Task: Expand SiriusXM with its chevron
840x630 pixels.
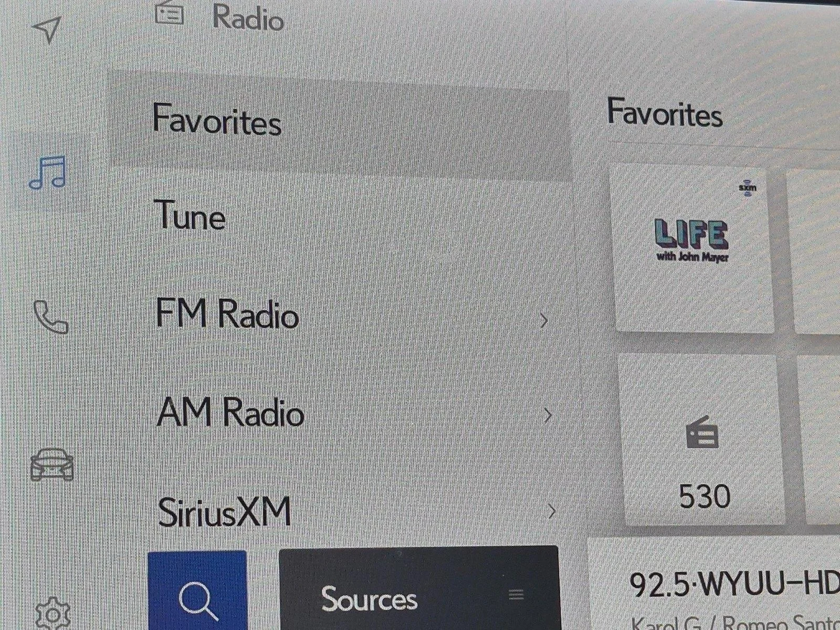Action: 551,511
